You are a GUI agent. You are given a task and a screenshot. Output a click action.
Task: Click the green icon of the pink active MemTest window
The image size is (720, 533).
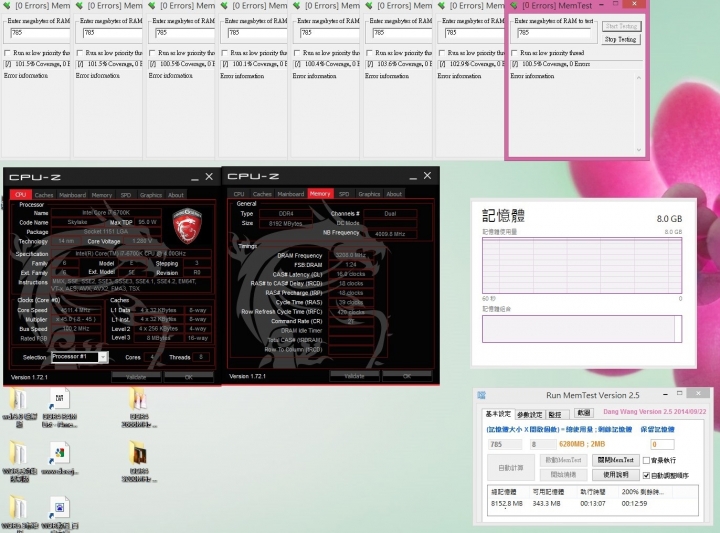coord(514,6)
